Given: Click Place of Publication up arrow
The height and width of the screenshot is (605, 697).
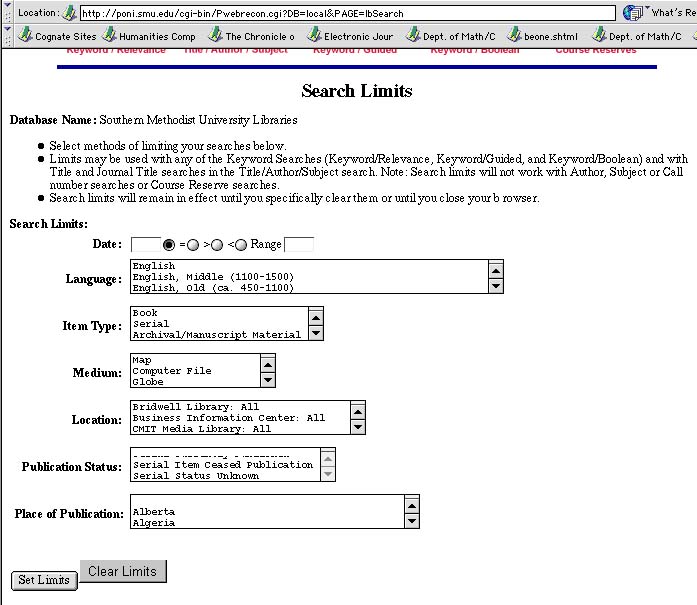Looking at the screenshot, I should coord(412,506).
